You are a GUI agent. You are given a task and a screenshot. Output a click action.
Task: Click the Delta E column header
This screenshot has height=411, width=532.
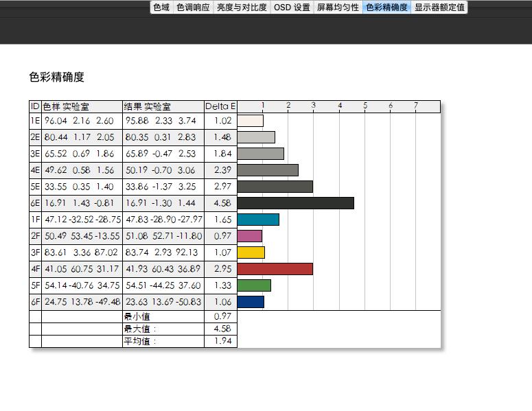click(x=220, y=106)
